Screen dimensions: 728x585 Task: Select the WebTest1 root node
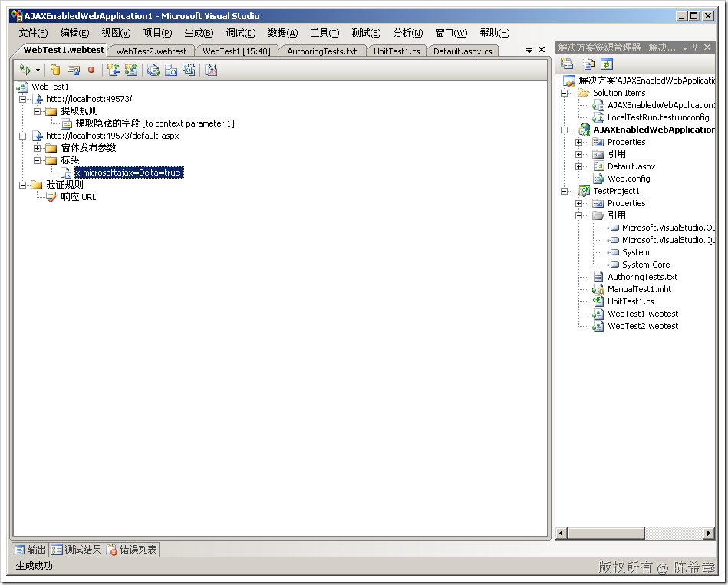(50, 87)
